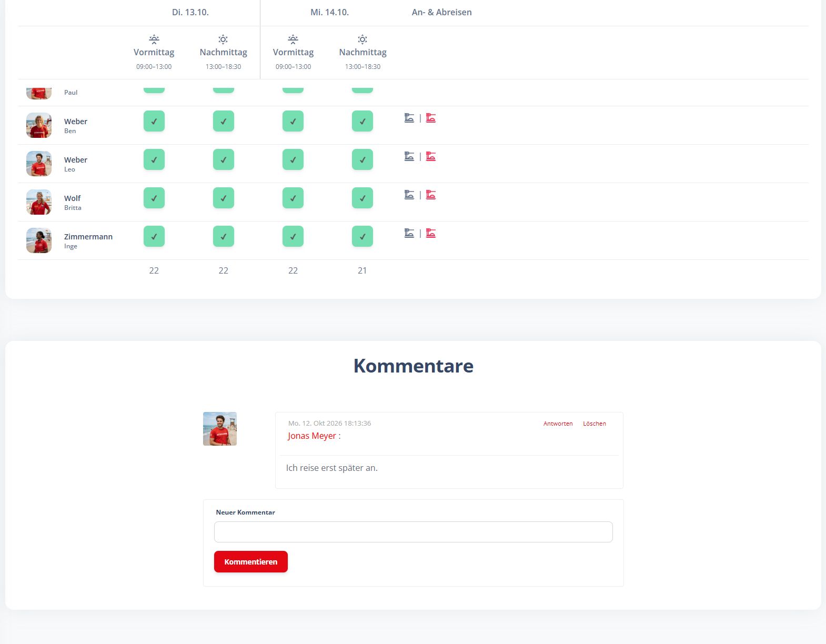This screenshot has height=644, width=826.
Task: Click the Di. 13.10. date header
Action: (190, 12)
